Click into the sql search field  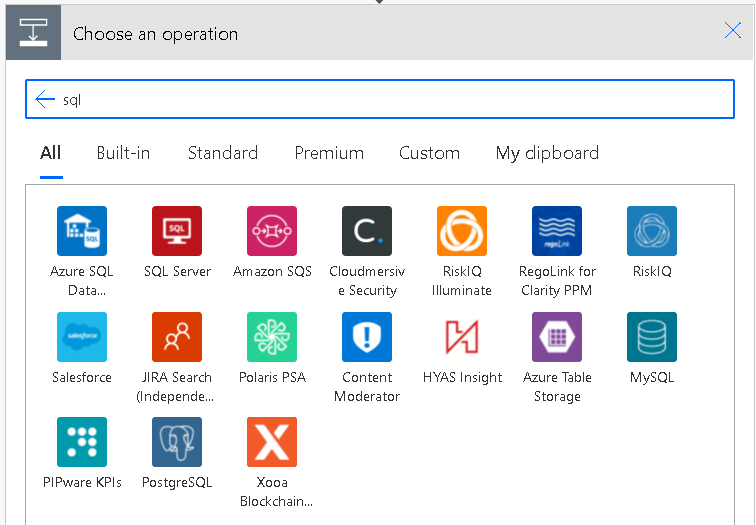[380, 99]
